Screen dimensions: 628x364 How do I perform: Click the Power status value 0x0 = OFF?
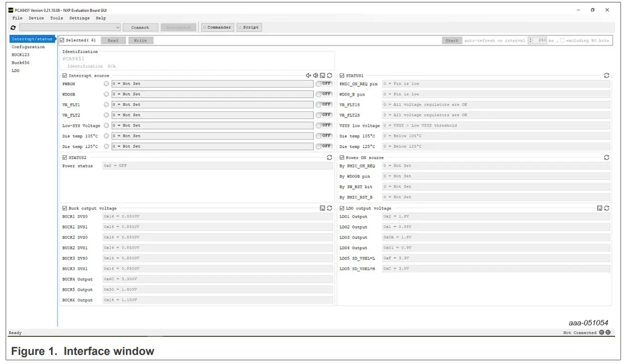[x=218, y=166]
